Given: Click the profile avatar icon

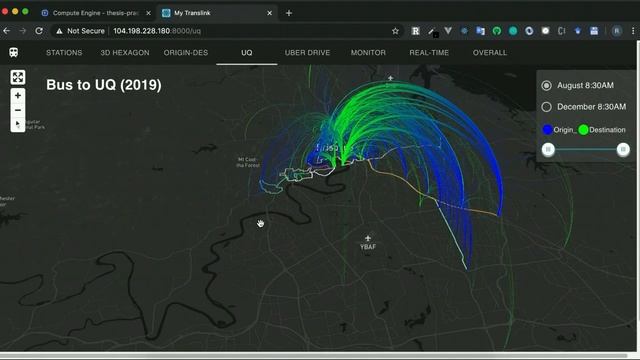Looking at the screenshot, I should (x=617, y=31).
